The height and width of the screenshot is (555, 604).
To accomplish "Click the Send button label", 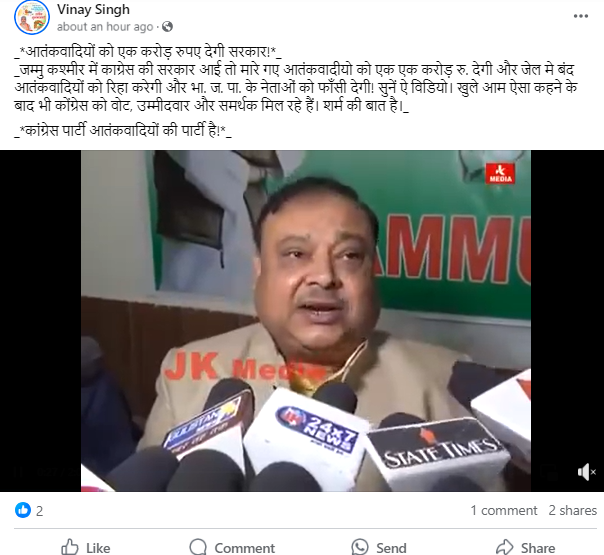I will click(391, 548).
